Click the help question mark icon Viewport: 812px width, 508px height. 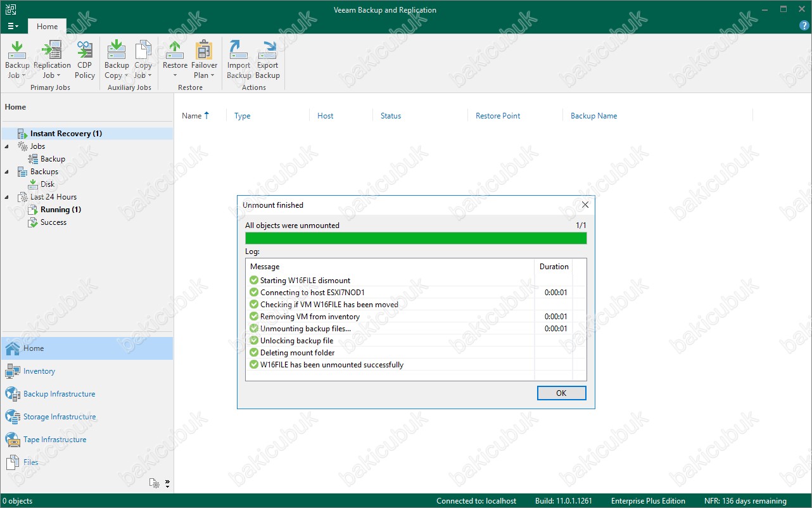tap(804, 26)
